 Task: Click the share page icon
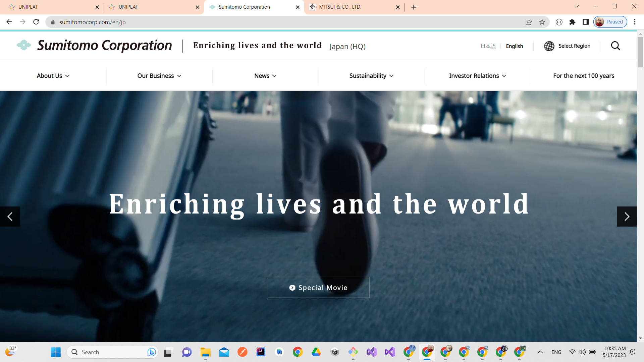[x=529, y=22]
